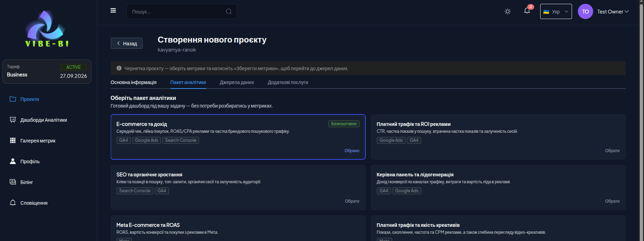Viewport: 644px width, 241px height.
Task: Click the Безкоштовно badge
Action: (344, 124)
